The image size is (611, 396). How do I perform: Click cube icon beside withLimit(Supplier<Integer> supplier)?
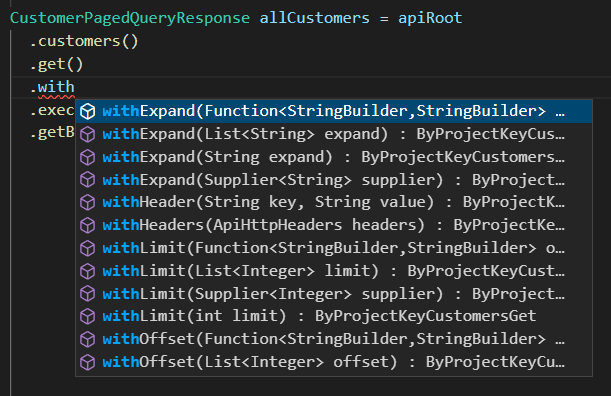pos(88,294)
